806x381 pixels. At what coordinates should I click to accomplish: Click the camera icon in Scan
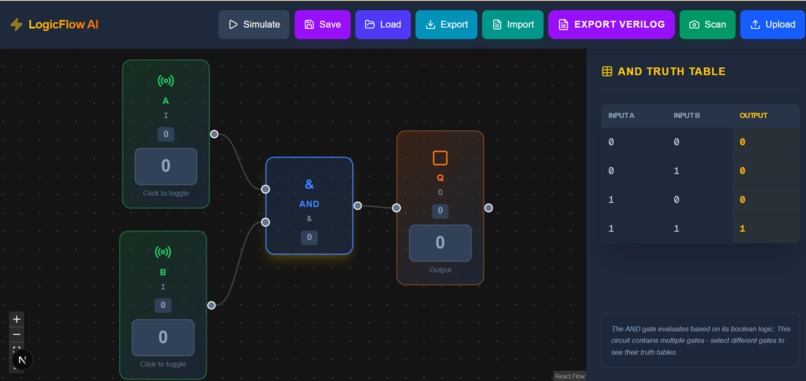(x=694, y=25)
